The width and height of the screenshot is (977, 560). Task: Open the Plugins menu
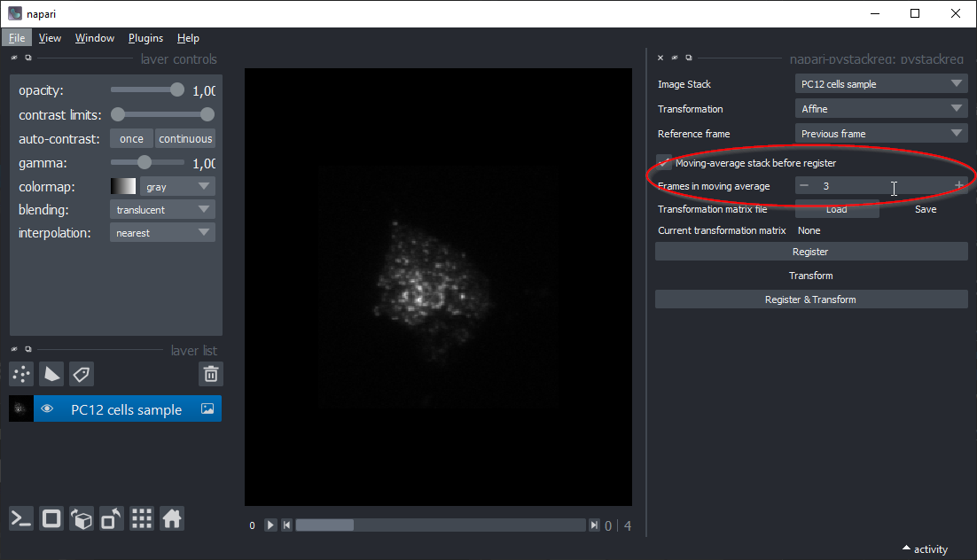(x=145, y=38)
